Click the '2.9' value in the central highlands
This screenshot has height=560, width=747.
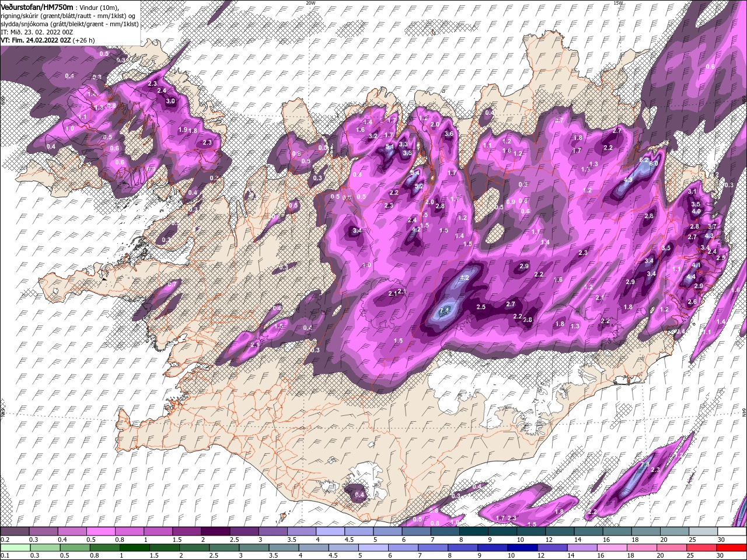click(x=524, y=267)
